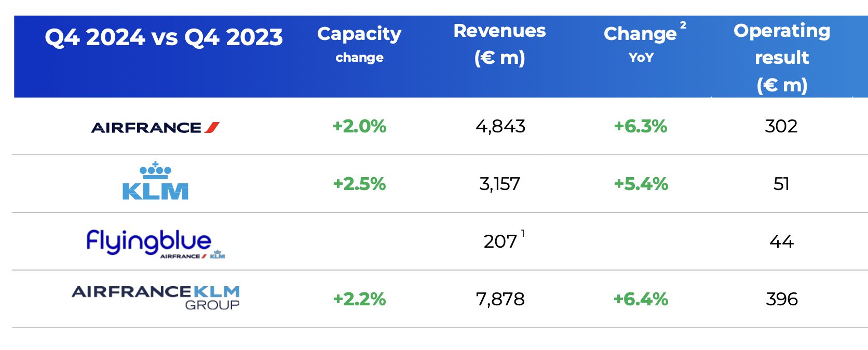868x350 pixels.
Task: Click the superscript 2 footnote beside Change
Action: click(683, 25)
